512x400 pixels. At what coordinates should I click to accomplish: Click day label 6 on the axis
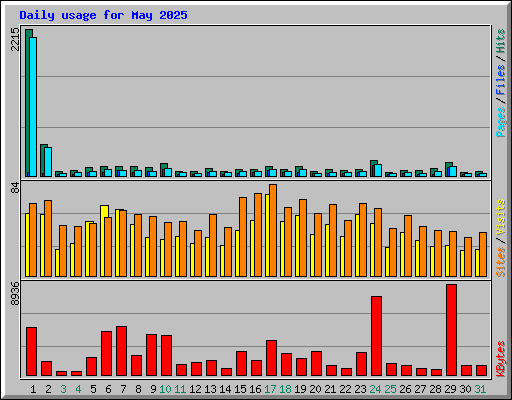point(108,389)
